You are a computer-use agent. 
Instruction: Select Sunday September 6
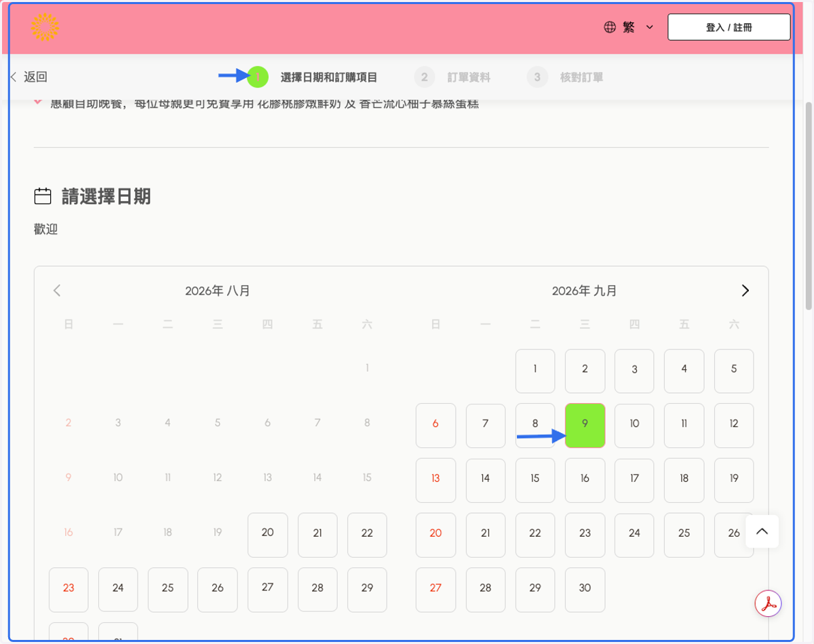(x=435, y=425)
